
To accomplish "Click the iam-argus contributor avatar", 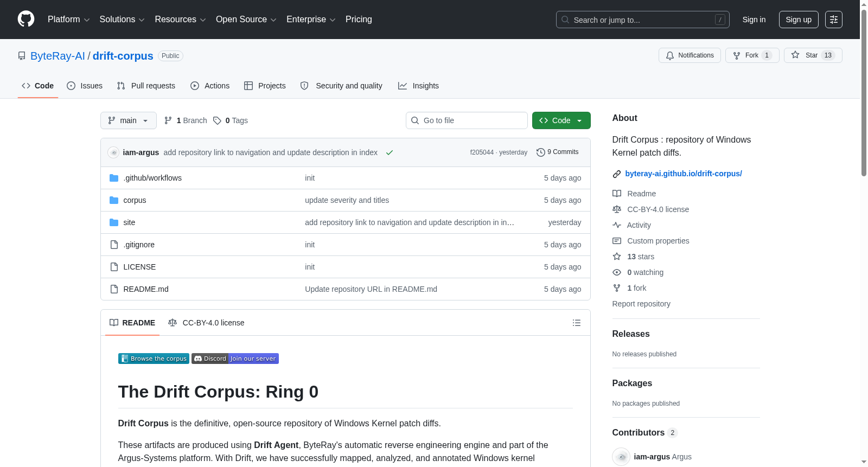I will tap(621, 457).
